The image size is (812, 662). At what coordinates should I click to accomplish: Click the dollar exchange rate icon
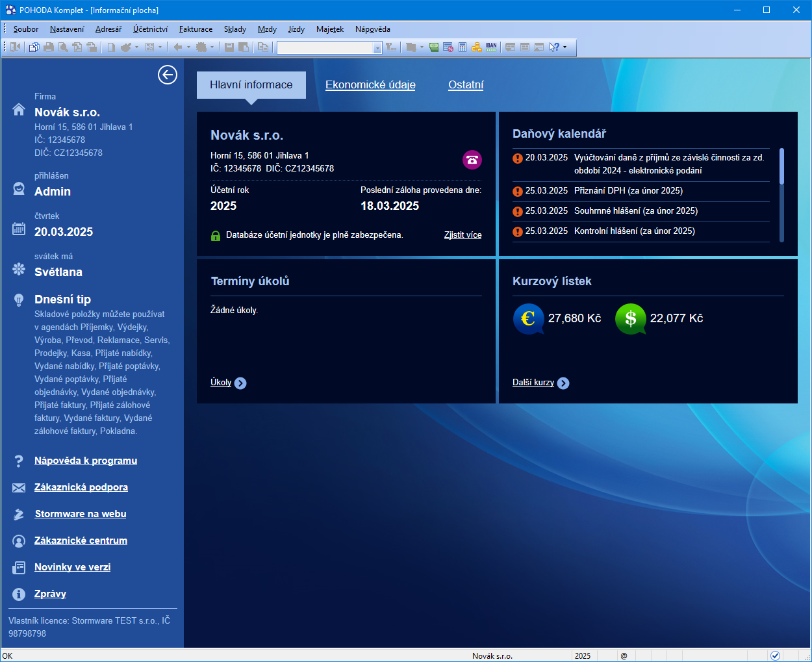click(631, 319)
